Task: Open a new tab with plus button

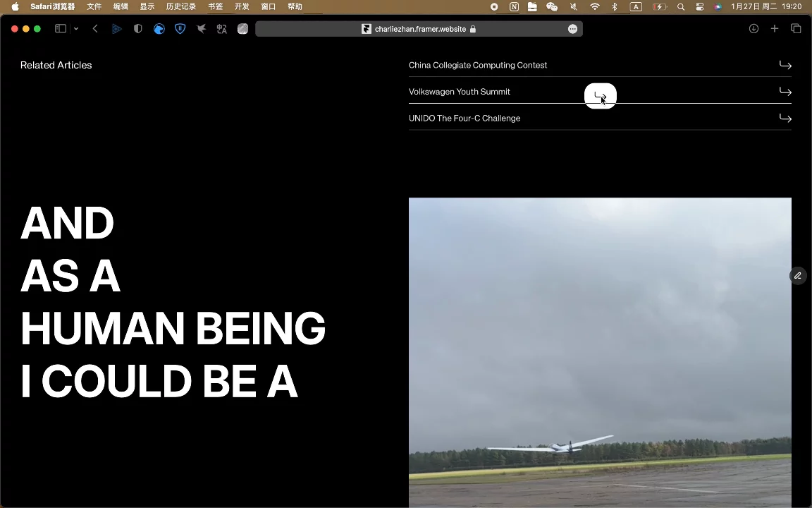Action: coord(775,29)
